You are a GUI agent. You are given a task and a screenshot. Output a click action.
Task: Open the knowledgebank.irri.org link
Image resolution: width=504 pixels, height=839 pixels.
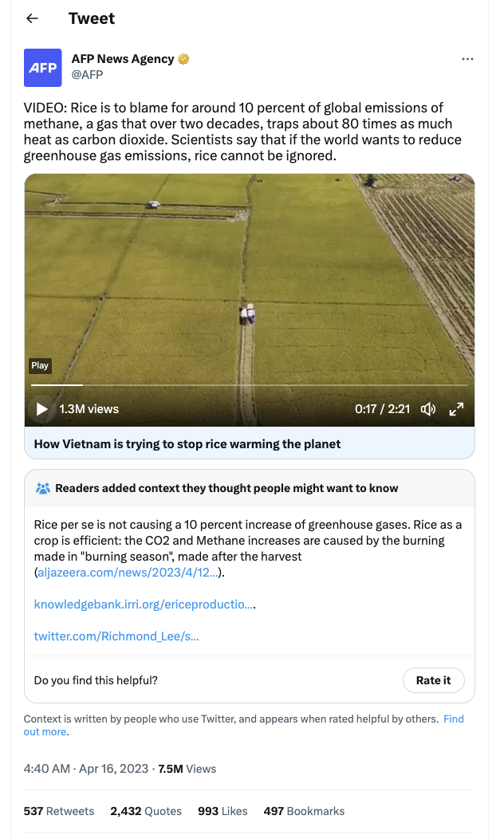pos(144,604)
